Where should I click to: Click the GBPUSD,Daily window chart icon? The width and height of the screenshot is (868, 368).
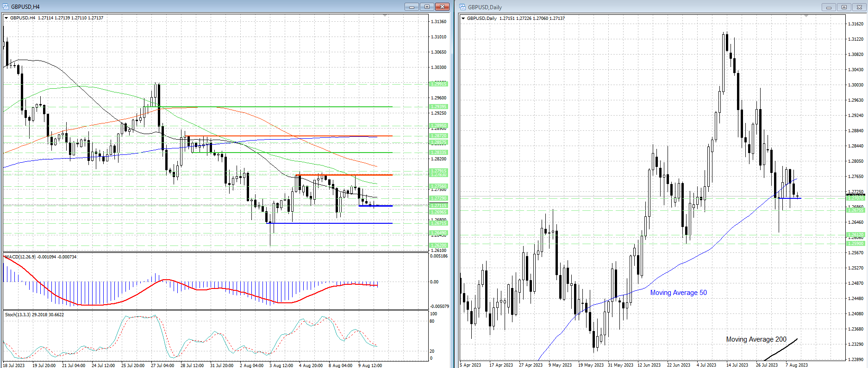coord(462,7)
